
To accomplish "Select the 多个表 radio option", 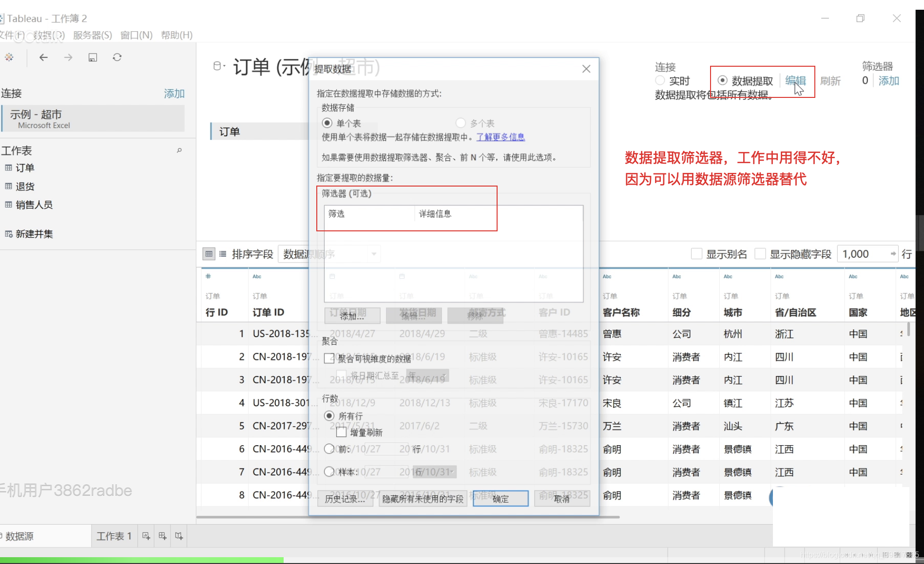I will (461, 123).
